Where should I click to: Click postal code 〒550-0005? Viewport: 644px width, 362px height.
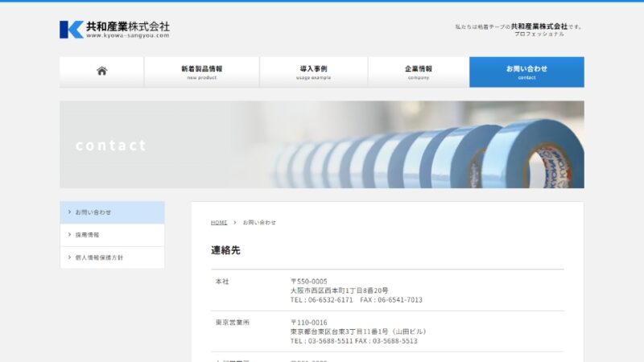coord(309,282)
